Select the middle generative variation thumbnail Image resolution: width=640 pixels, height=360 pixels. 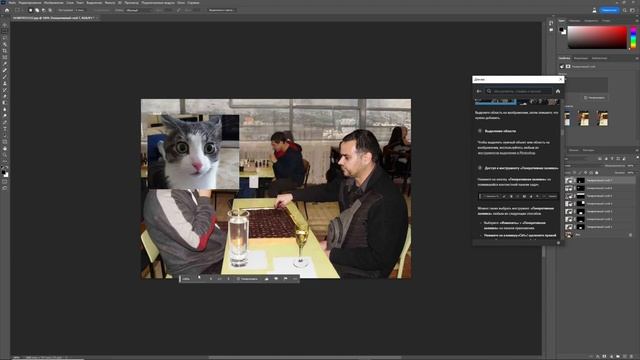coord(584,118)
